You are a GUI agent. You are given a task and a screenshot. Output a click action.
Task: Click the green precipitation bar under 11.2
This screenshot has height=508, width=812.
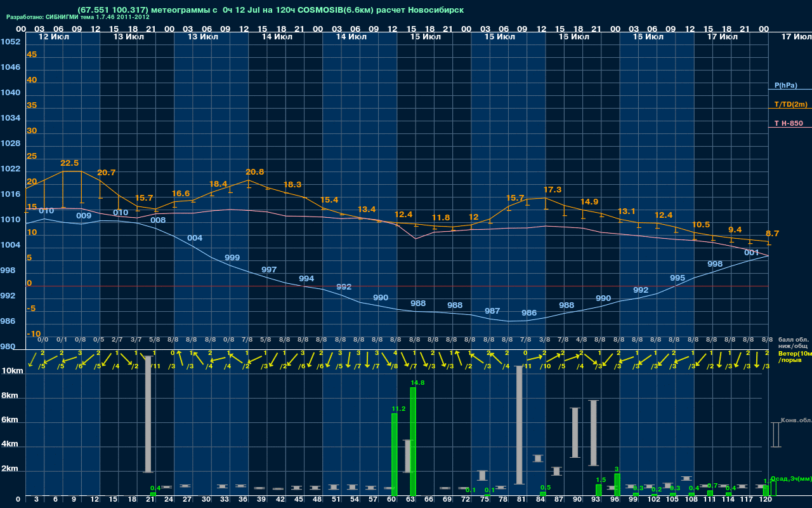tap(395, 455)
